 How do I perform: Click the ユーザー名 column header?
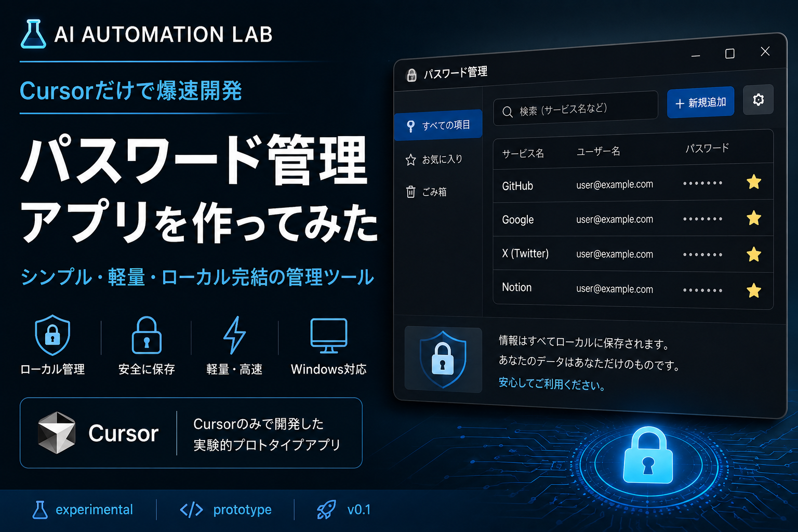click(x=598, y=151)
